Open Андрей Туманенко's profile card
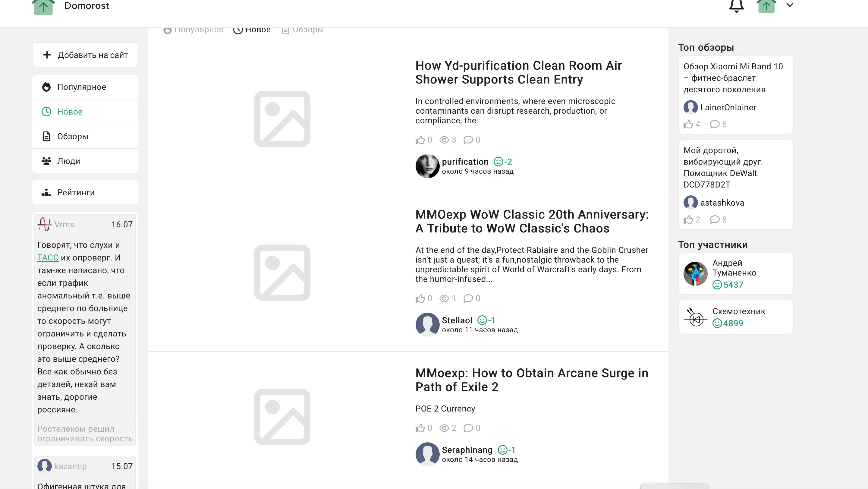Screen dimensions: 868x489 click(736, 274)
